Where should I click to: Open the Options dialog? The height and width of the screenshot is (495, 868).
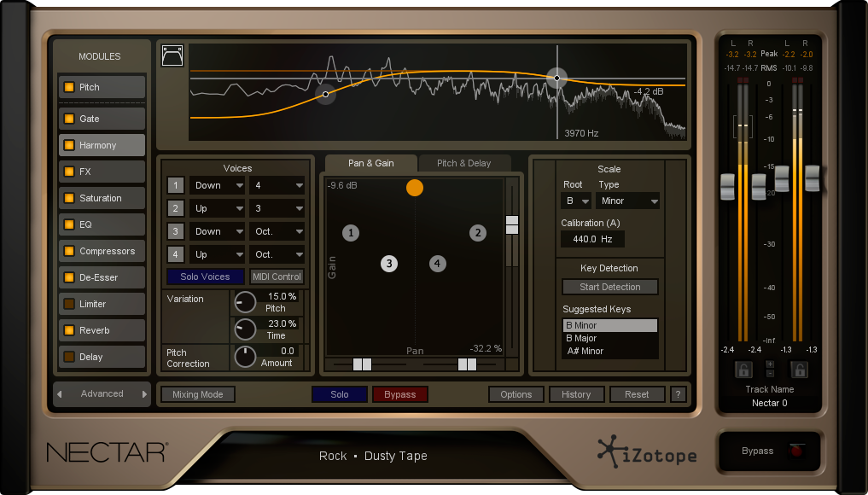[516, 394]
